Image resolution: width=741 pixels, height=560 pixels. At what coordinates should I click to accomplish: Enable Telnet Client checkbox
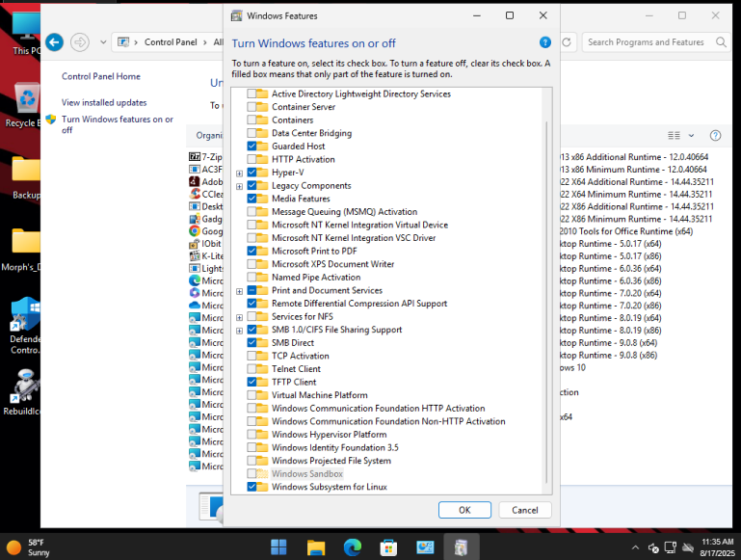(251, 368)
